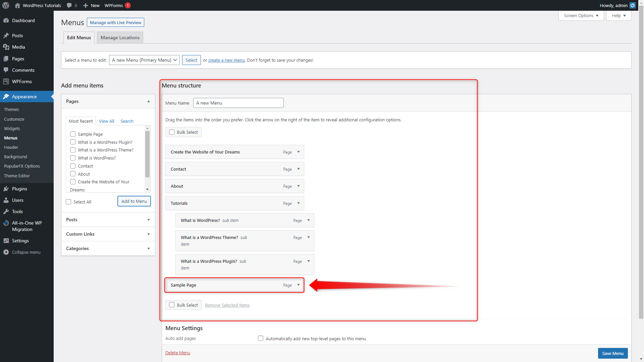Image resolution: width=644 pixels, height=362 pixels.
Task: Click the WordPress dashboard home icon
Action: pyautogui.click(x=17, y=5)
